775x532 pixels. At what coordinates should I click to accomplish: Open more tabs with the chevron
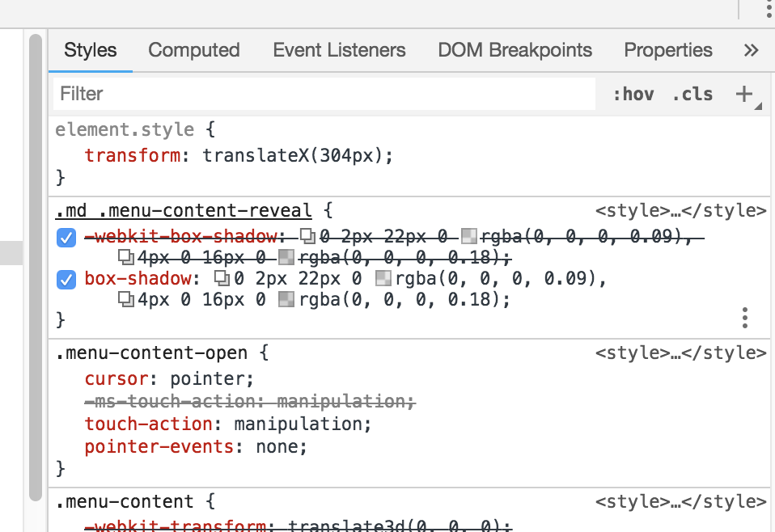(752, 50)
